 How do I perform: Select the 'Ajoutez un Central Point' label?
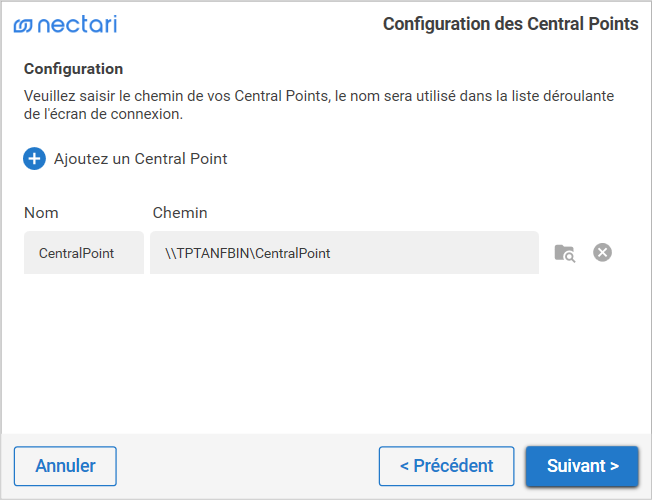click(140, 158)
